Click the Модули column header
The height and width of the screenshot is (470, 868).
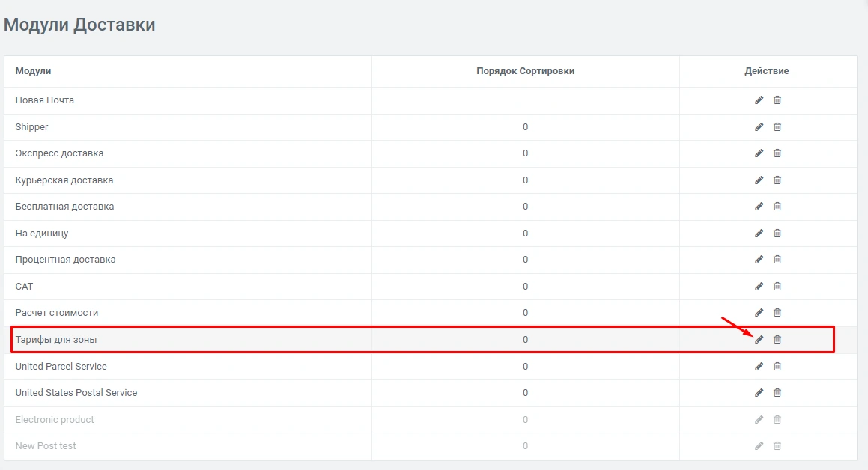pyautogui.click(x=33, y=71)
